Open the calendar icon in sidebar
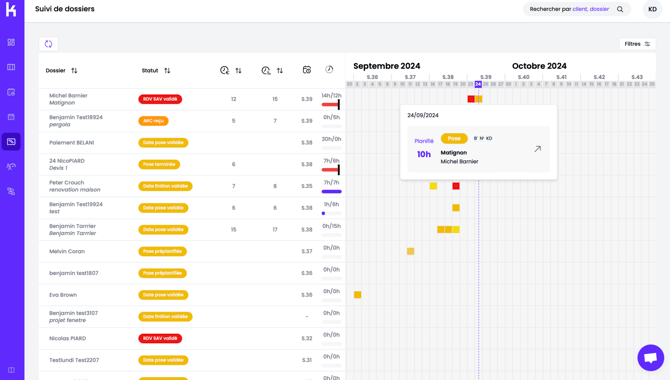This screenshot has width=670, height=380. point(11,117)
